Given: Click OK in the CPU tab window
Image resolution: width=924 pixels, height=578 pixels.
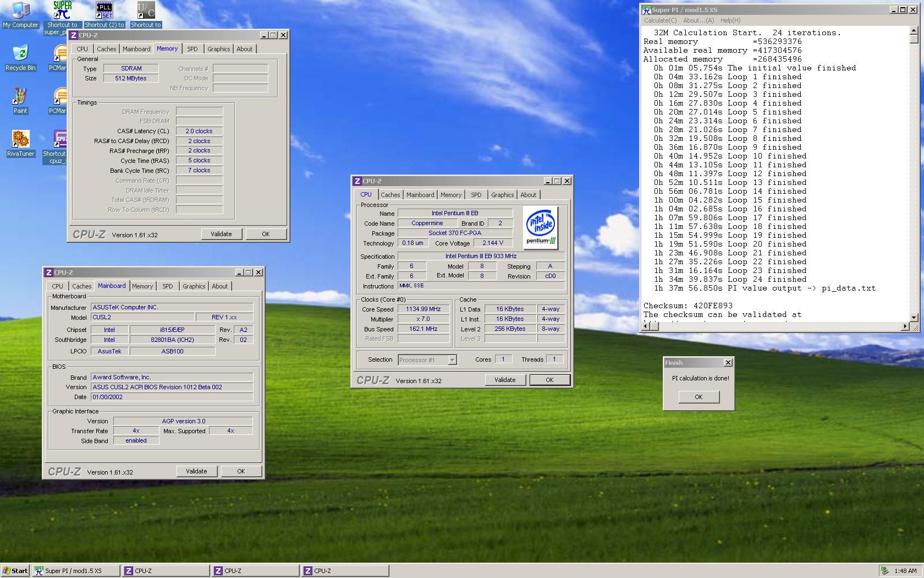Looking at the screenshot, I should [549, 380].
